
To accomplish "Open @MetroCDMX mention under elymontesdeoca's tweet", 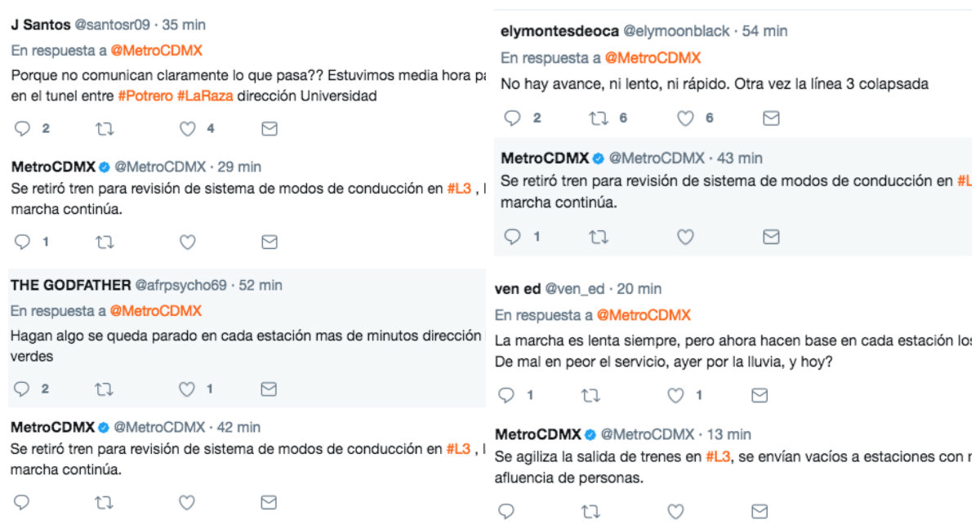I will click(x=653, y=58).
